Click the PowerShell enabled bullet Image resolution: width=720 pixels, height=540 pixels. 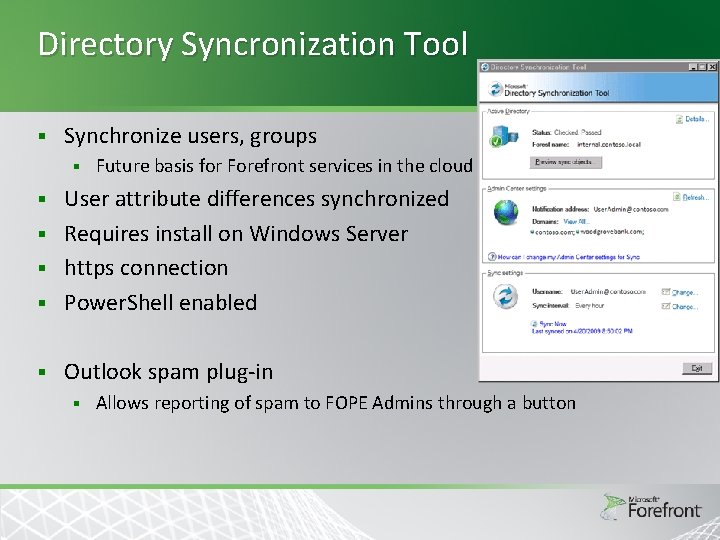coord(161,303)
